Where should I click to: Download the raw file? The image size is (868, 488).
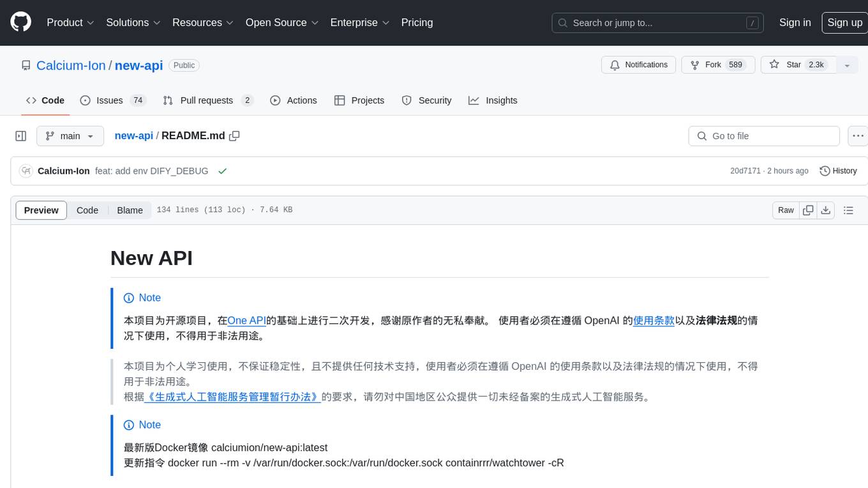click(x=825, y=210)
